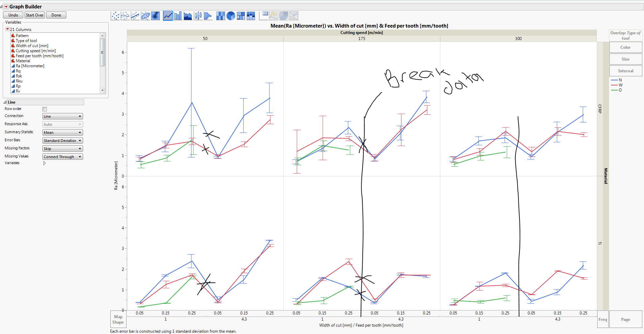Collapse the Line properties panel

[4, 102]
